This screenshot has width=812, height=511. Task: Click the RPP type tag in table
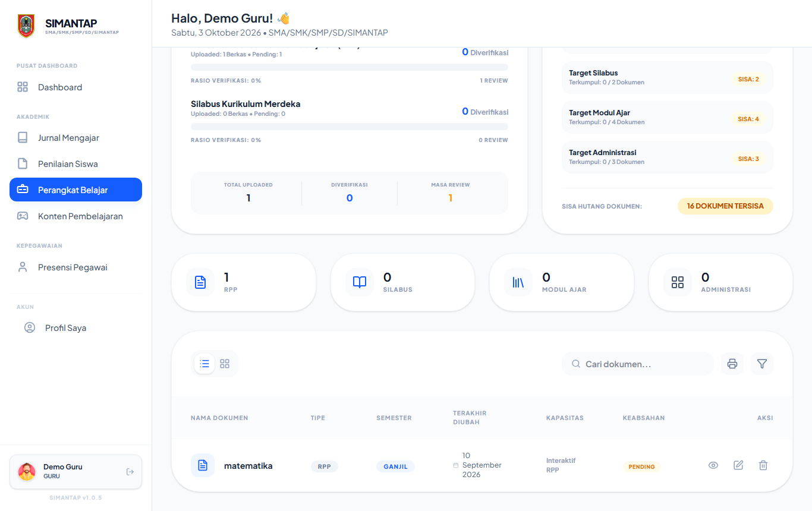(325, 466)
